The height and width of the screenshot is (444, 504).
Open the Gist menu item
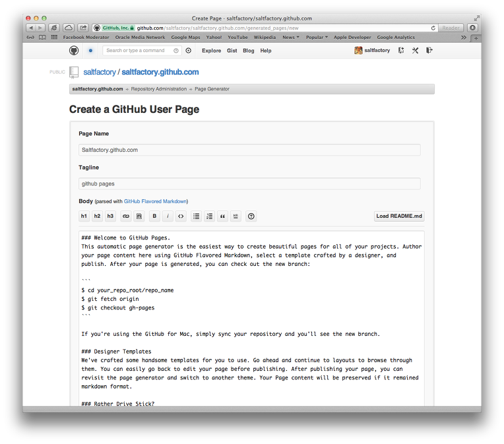pos(232,51)
